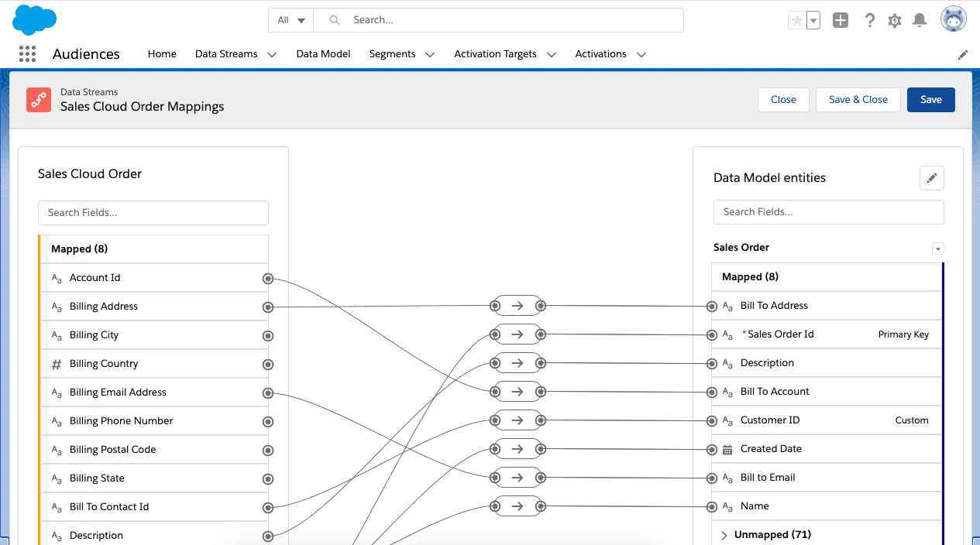This screenshot has height=545, width=980.
Task: Select the Billing Email Address source field
Action: [153, 392]
